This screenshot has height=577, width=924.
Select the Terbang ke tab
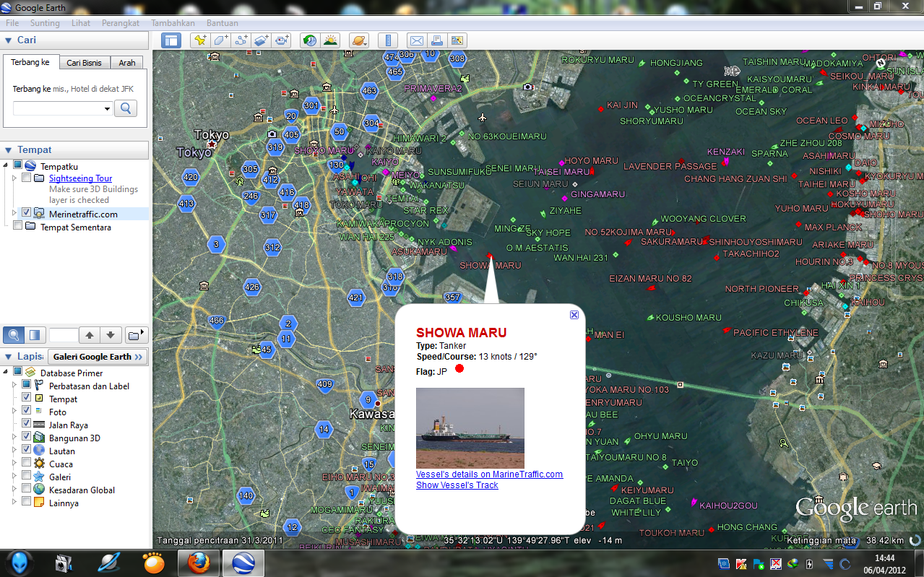click(x=30, y=62)
